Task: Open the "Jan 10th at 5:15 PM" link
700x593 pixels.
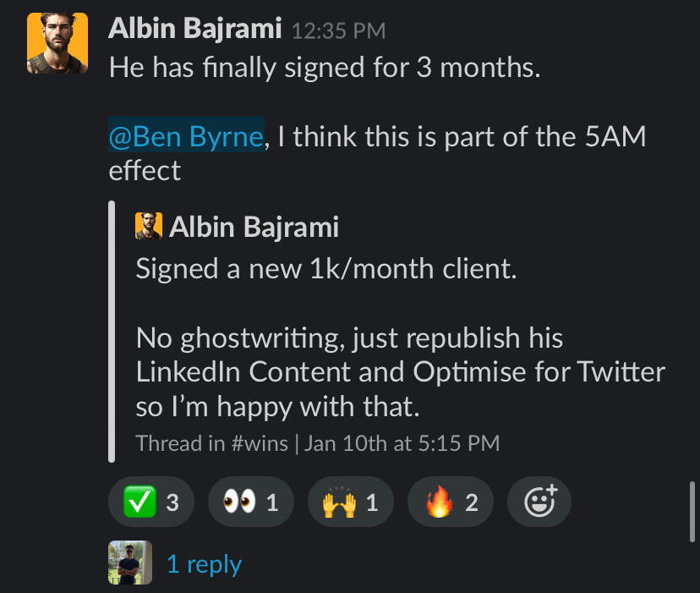Action: click(x=402, y=442)
